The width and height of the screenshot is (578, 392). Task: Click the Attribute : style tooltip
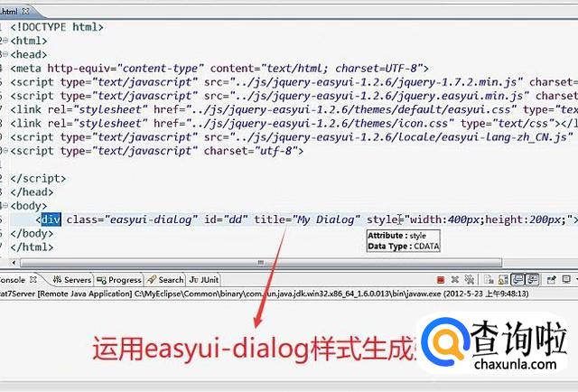point(404,241)
